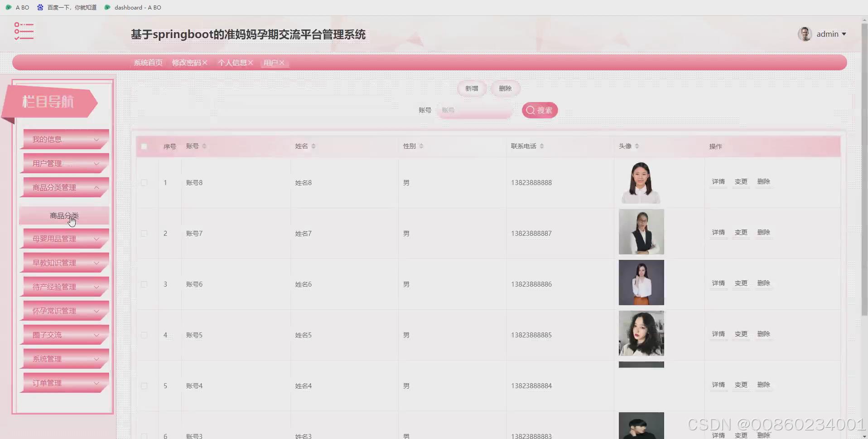Viewport: 868px width, 439px height.
Task: Close the 个人信息 tab with its X
Action: pyautogui.click(x=251, y=63)
